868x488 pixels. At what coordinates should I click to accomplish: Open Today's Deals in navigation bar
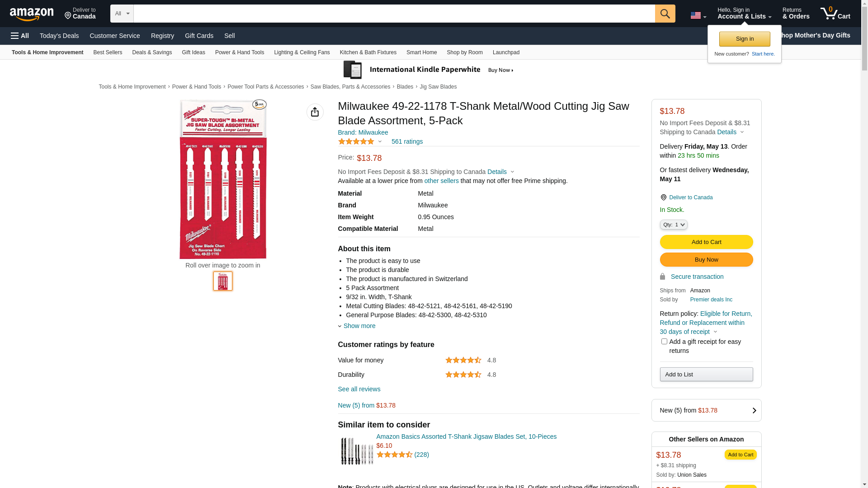click(x=59, y=36)
